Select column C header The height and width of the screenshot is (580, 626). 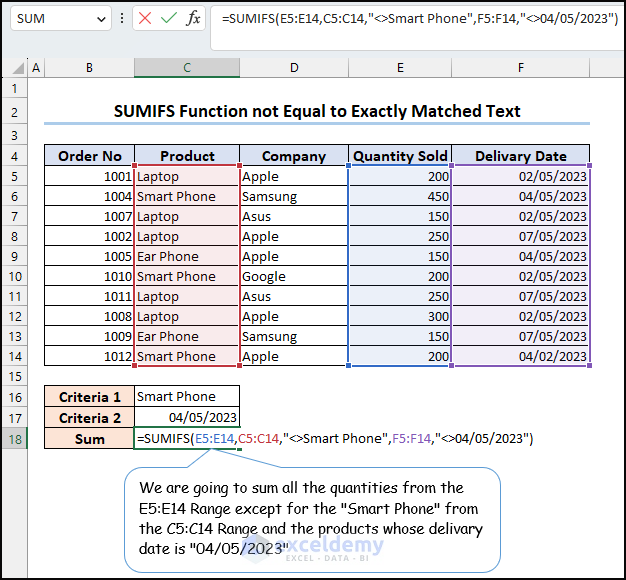(x=187, y=68)
